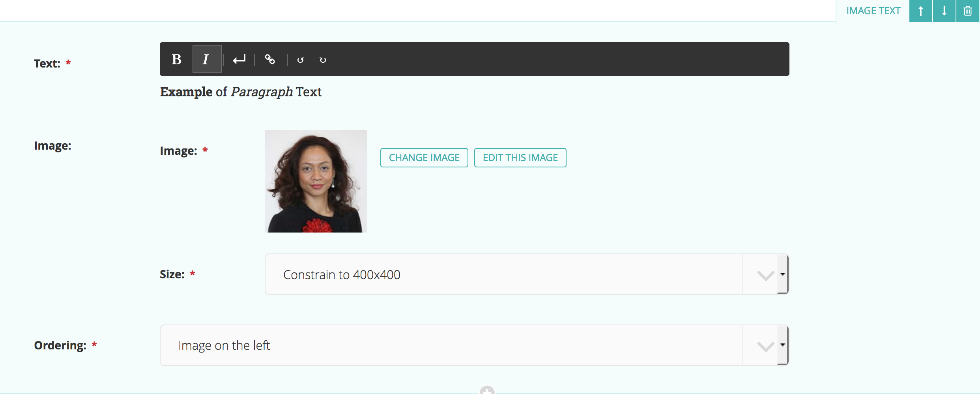Click the insert link chain icon
The width and height of the screenshot is (980, 394).
click(270, 59)
